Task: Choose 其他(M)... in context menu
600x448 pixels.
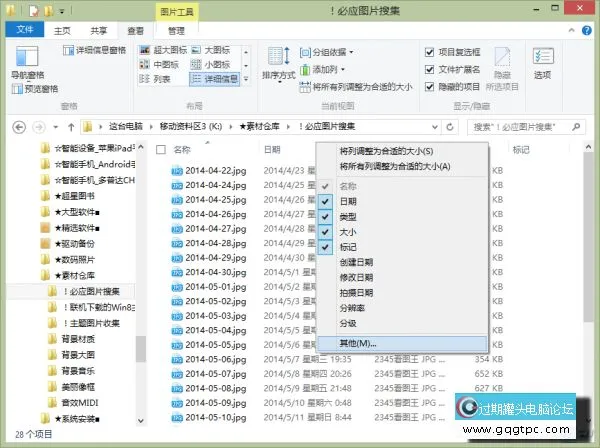Action: [x=403, y=344]
